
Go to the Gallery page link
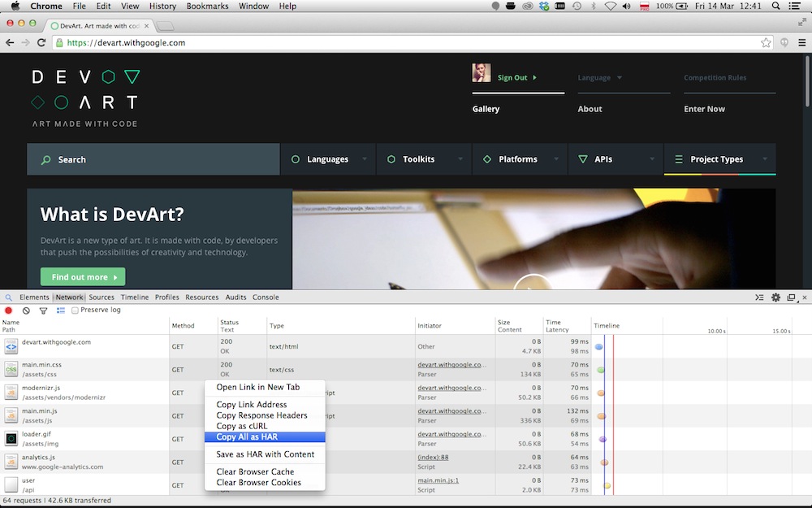[x=486, y=109]
